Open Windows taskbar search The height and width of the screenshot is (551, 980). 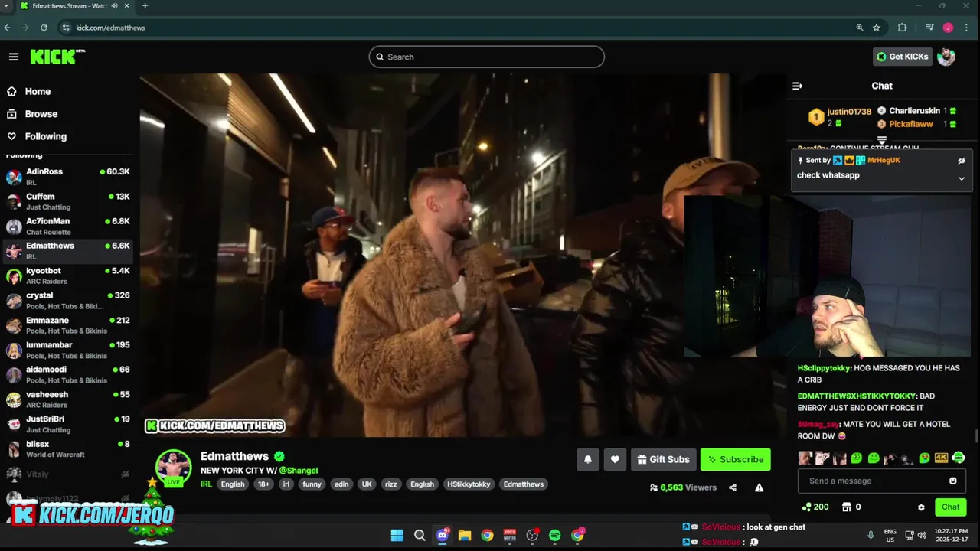pyautogui.click(x=420, y=535)
